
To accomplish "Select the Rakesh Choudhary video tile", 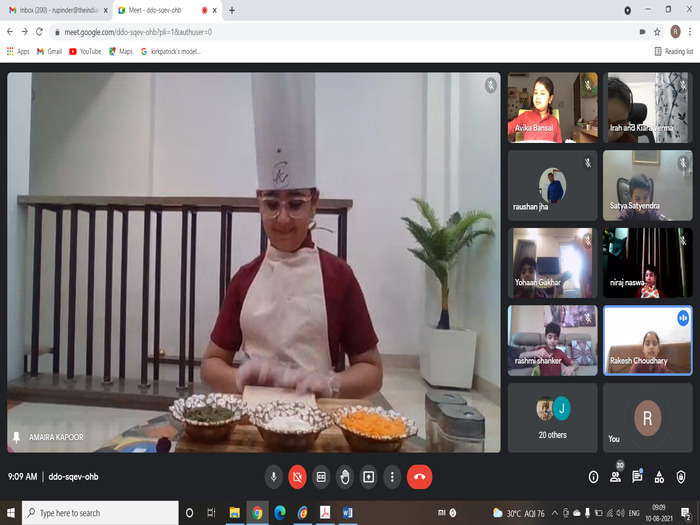I will click(647, 340).
